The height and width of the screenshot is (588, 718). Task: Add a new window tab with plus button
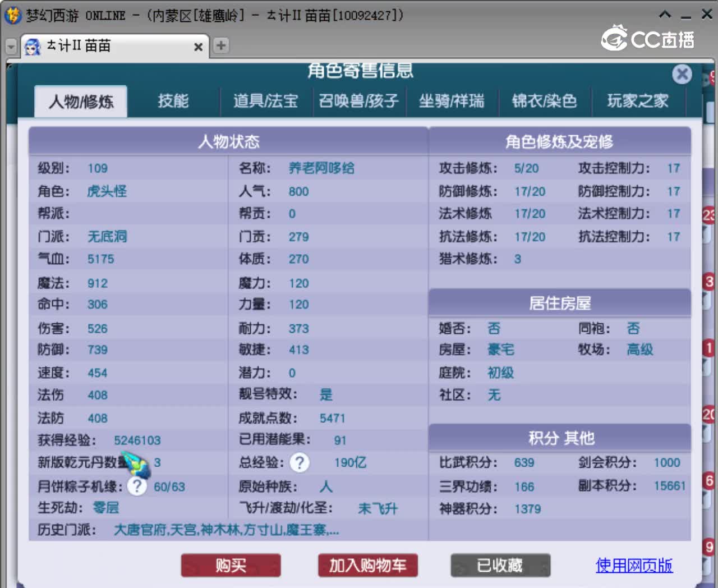(x=221, y=45)
